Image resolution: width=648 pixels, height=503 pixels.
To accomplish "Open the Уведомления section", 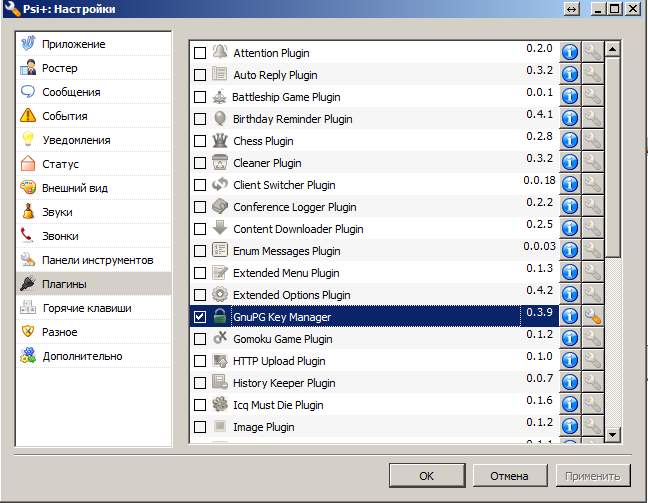I will click(x=94, y=140).
